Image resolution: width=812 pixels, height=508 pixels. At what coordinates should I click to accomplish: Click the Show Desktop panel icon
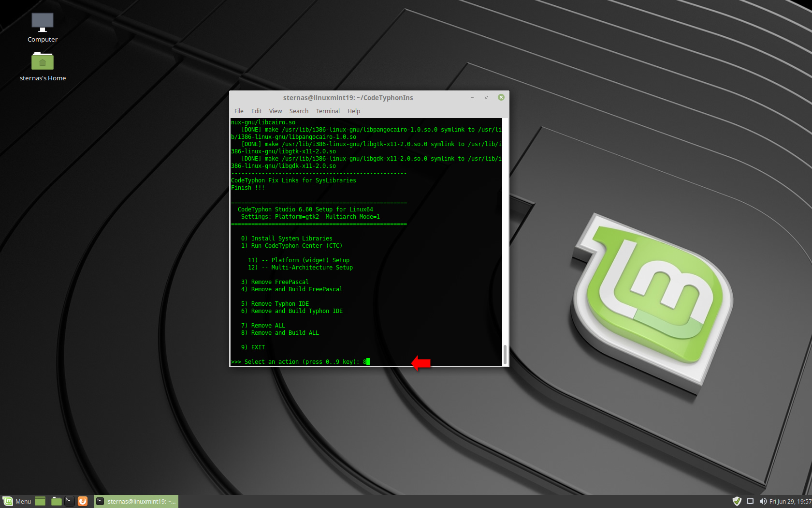coord(40,501)
